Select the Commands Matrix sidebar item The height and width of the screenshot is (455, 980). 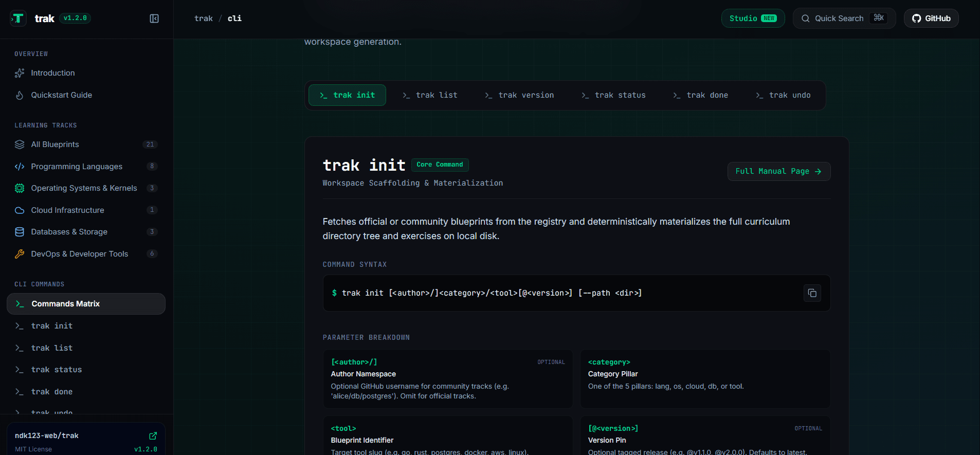[x=86, y=304]
